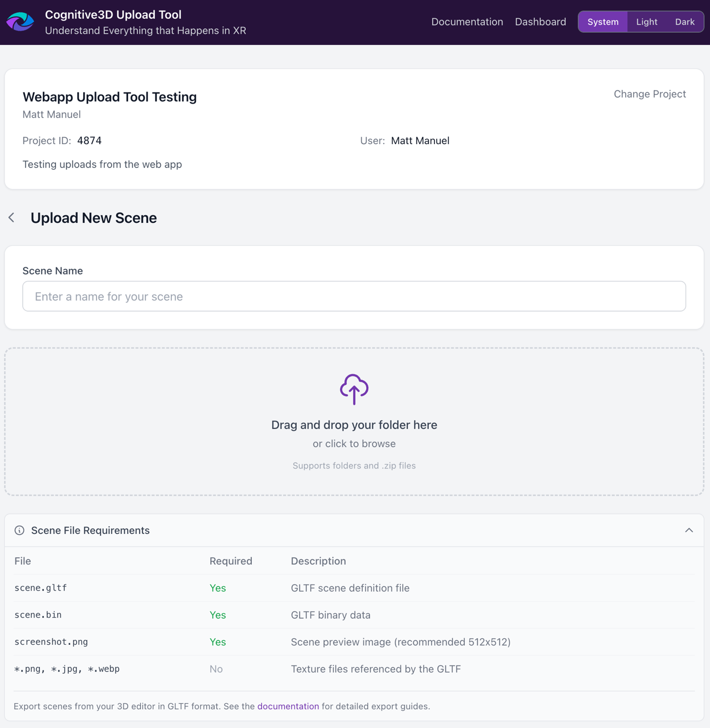Click the Scene File Requirements heading
The width and height of the screenshot is (710, 728).
[x=90, y=531]
